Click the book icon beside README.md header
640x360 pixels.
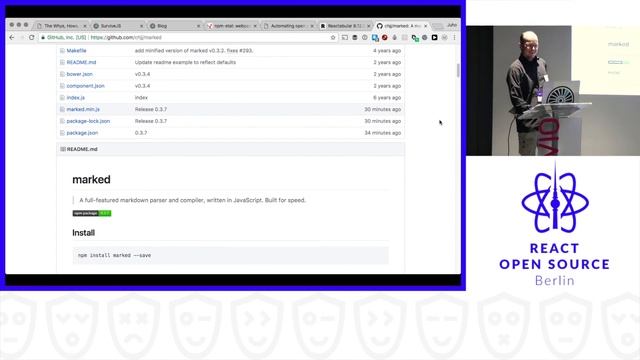coord(63,149)
